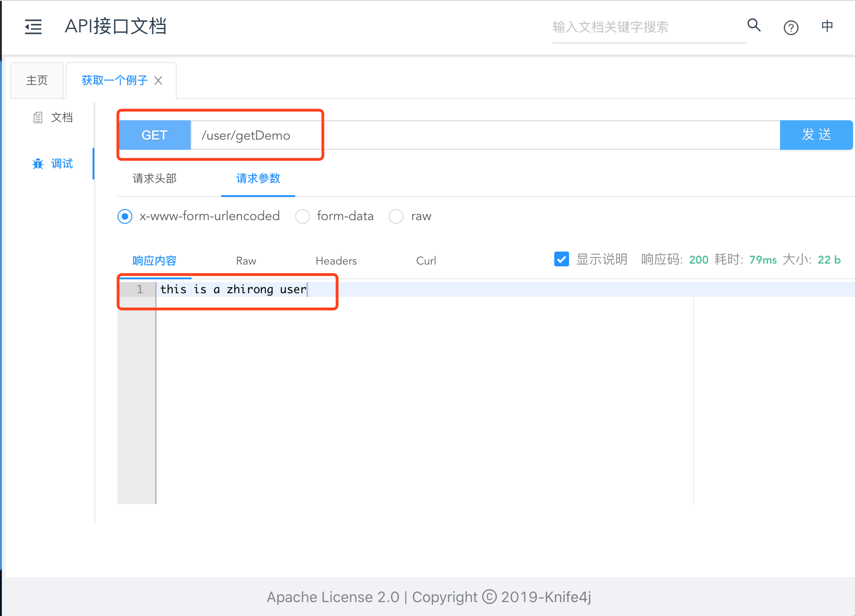Click line number 1 in response editor
855x616 pixels.
tap(140, 290)
